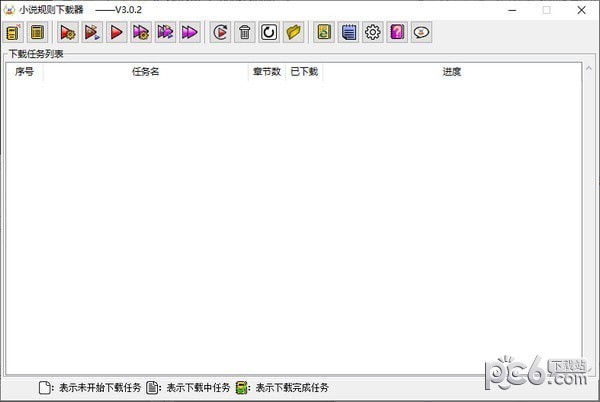Click yellow book with green e icon
Image resolution: width=600 pixels, height=402 pixels.
pyautogui.click(x=324, y=32)
